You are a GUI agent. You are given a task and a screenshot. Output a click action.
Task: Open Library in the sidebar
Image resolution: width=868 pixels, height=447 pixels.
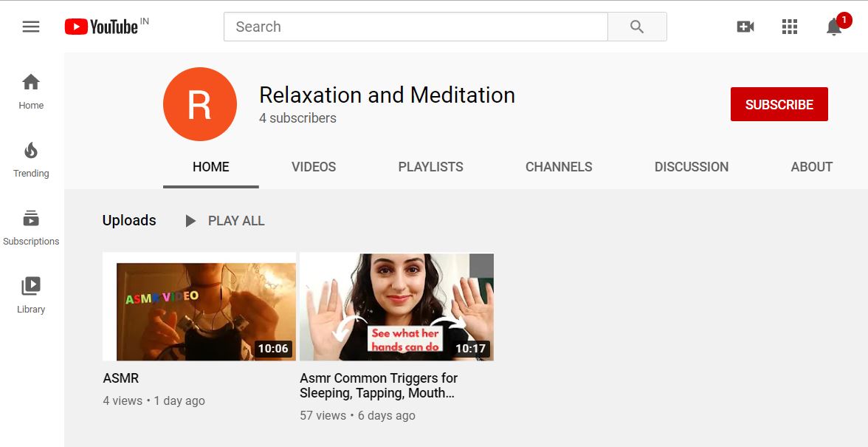point(31,296)
